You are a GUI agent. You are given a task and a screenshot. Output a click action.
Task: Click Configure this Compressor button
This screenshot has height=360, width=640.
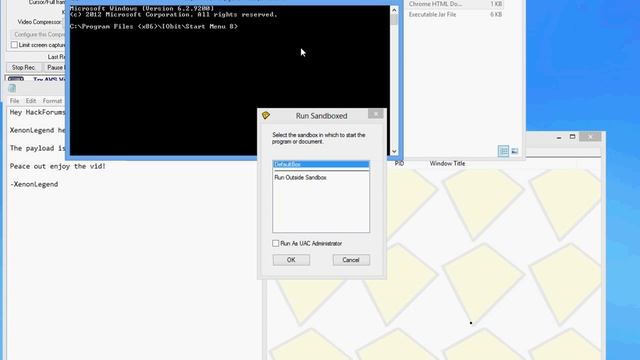pos(38,35)
